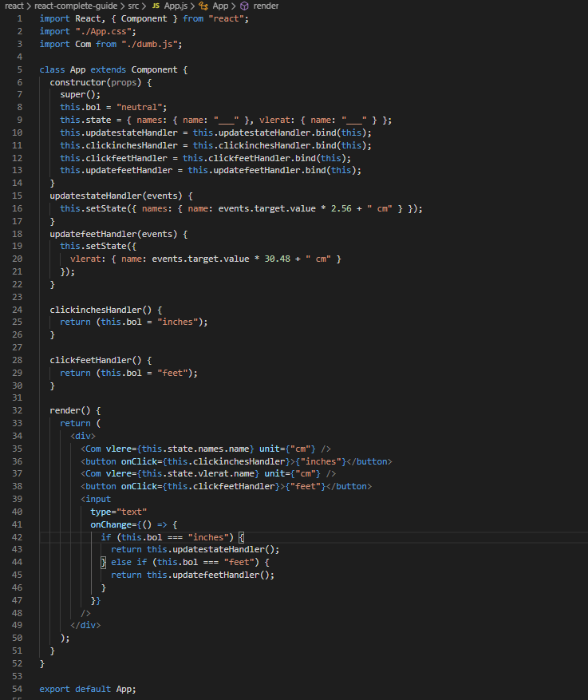Click 'clickinchesHandler' method definition on line 24
This screenshot has height=700, width=588.
(x=96, y=310)
